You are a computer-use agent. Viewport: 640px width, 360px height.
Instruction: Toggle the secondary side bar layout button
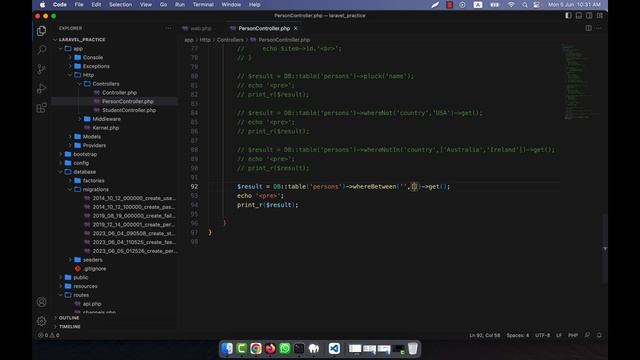click(589, 16)
